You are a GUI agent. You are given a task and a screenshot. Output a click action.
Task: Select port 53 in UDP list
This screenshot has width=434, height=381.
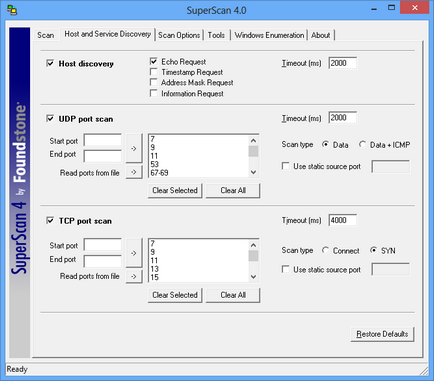pyautogui.click(x=199, y=164)
